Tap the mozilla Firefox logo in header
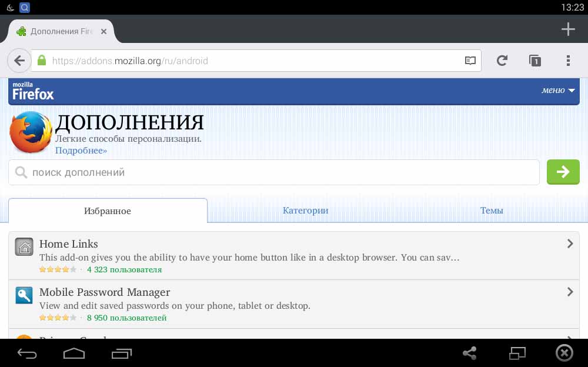 (33, 91)
